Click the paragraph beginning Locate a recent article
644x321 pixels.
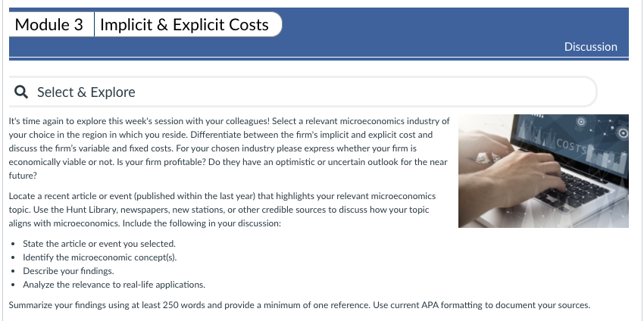pyautogui.click(x=222, y=210)
